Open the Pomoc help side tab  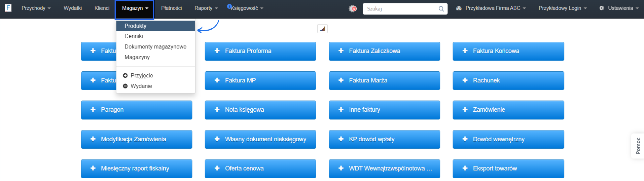(x=638, y=146)
